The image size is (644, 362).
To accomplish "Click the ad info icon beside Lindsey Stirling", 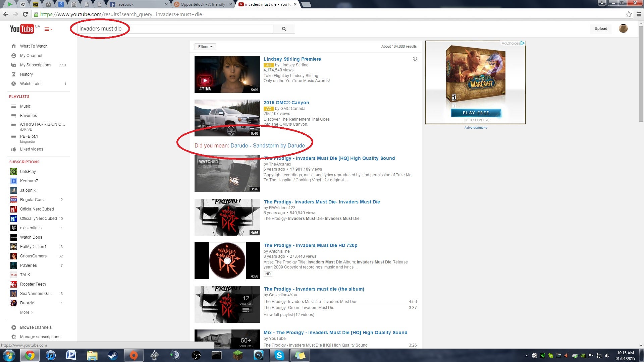I will click(x=415, y=59).
